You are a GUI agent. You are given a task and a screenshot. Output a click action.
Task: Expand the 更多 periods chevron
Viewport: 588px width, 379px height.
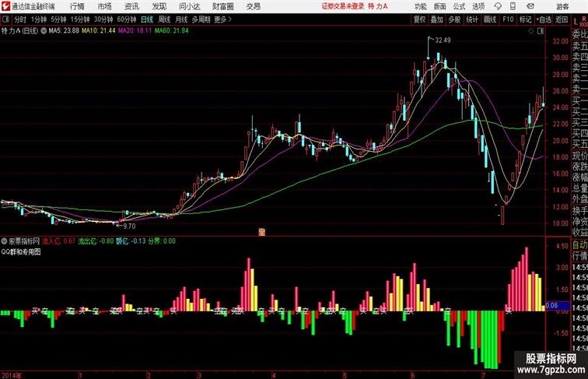(223, 19)
